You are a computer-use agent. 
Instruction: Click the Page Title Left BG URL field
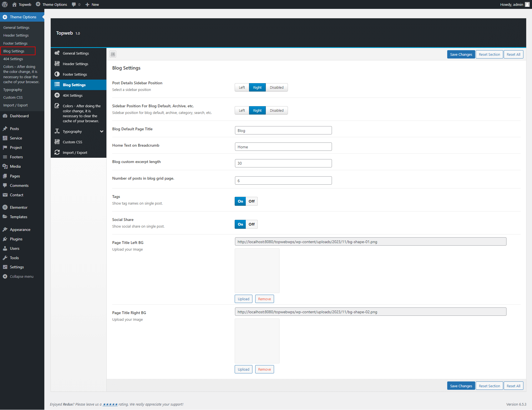(370, 241)
